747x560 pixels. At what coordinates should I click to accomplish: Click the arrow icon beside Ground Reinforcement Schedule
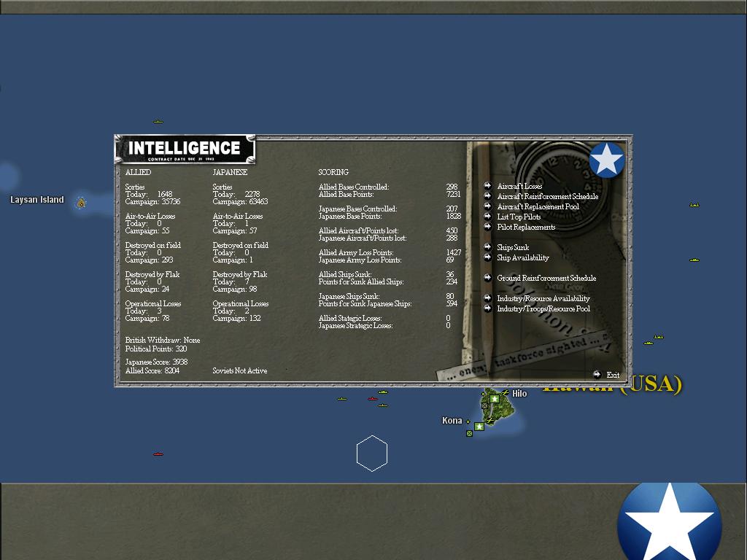[487, 278]
